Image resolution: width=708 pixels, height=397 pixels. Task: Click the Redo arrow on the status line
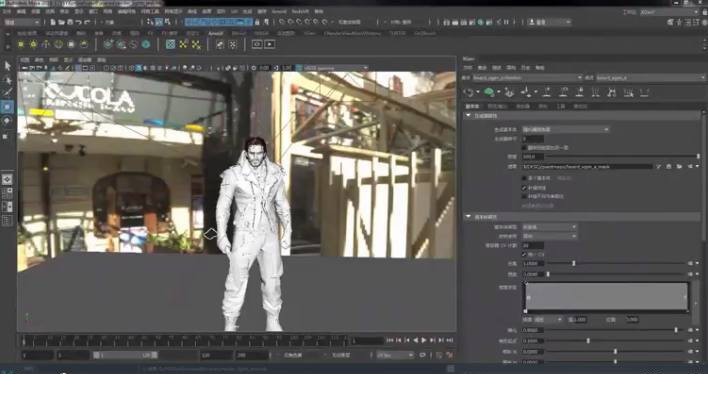click(x=87, y=22)
